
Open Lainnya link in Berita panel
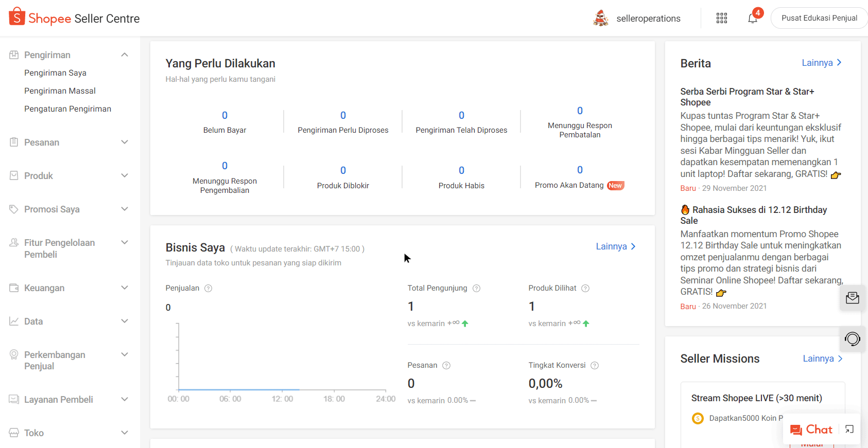coord(821,63)
